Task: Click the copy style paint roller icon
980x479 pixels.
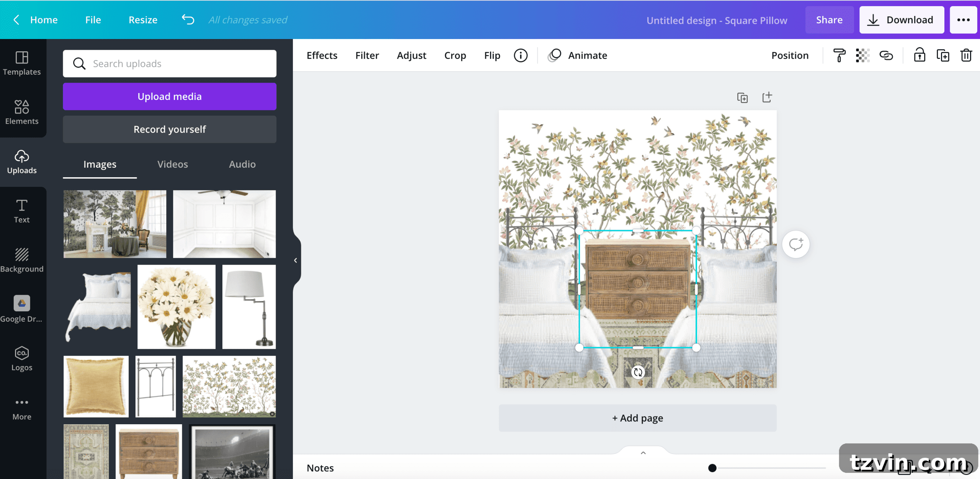Action: coord(839,56)
